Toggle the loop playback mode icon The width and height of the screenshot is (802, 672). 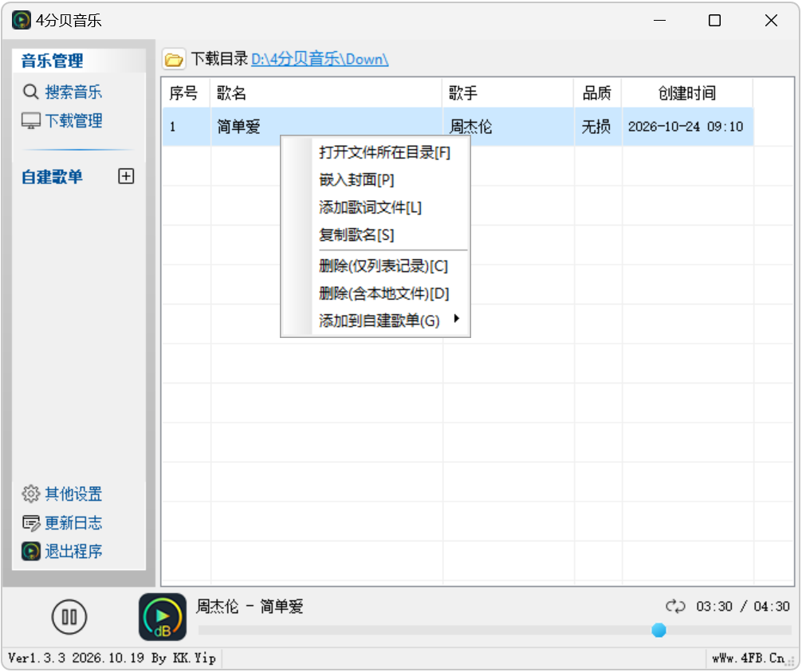point(675,607)
